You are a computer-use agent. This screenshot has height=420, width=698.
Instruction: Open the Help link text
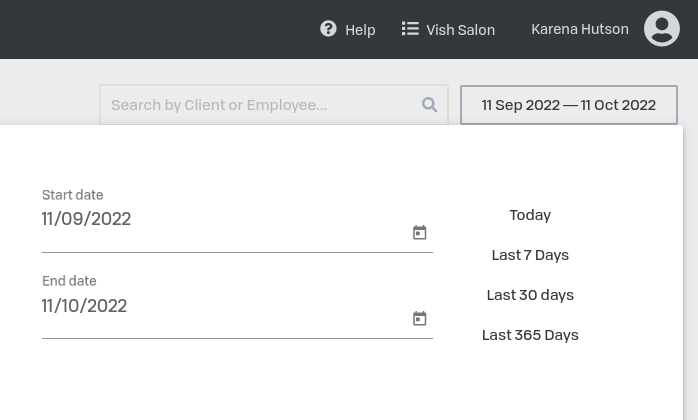click(360, 30)
